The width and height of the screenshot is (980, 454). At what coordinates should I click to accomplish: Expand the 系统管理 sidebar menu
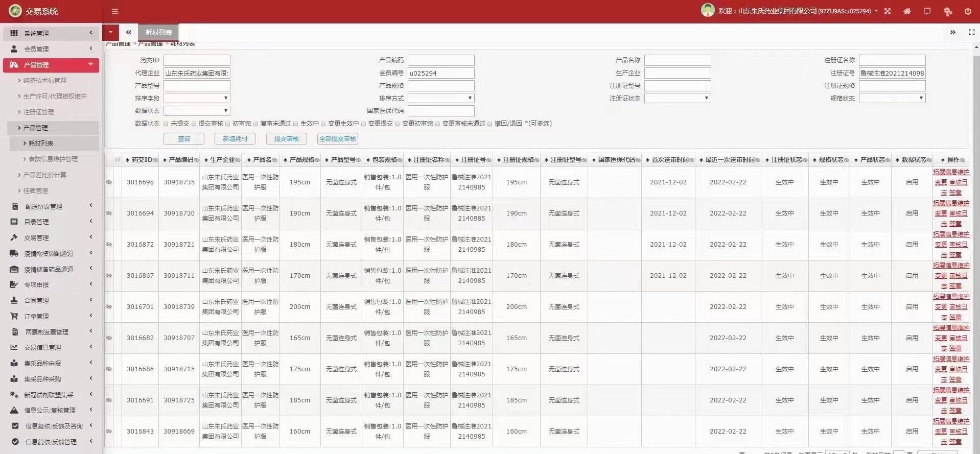51,33
